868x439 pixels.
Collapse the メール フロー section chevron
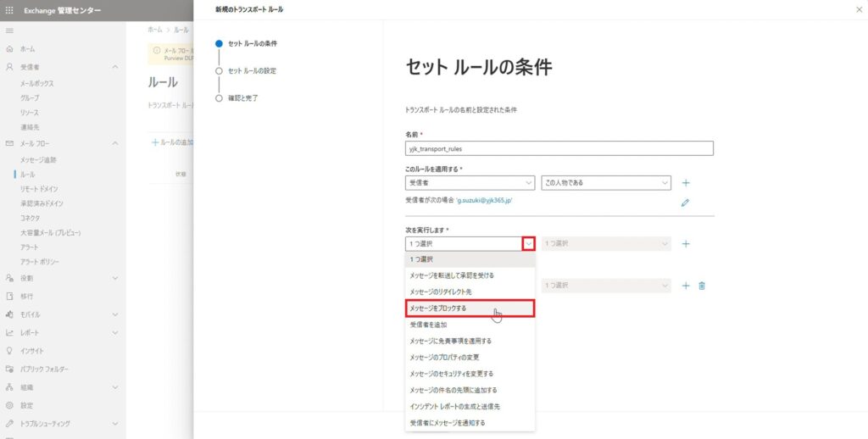coord(115,143)
